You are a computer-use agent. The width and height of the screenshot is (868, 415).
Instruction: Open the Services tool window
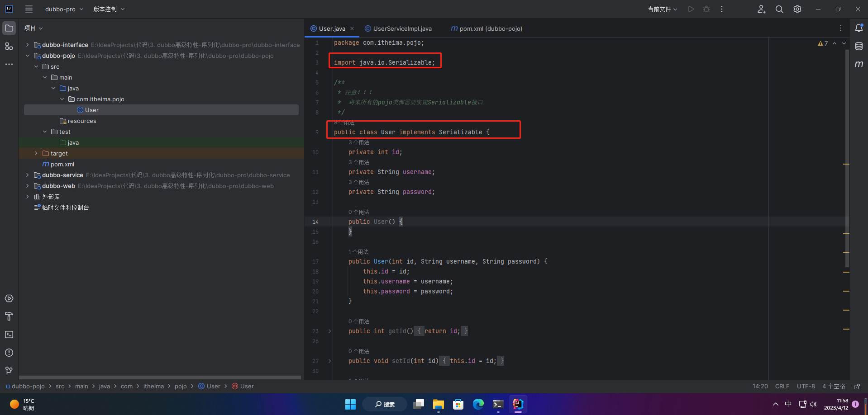tap(9, 298)
